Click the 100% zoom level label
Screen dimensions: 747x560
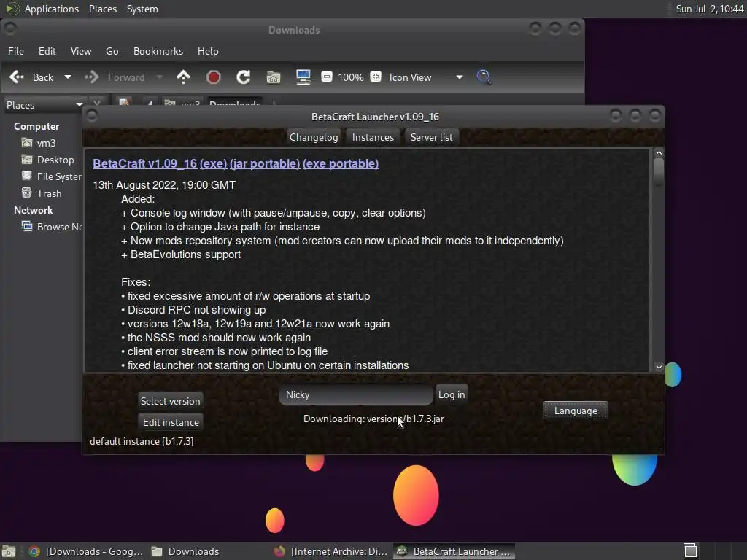pos(351,77)
